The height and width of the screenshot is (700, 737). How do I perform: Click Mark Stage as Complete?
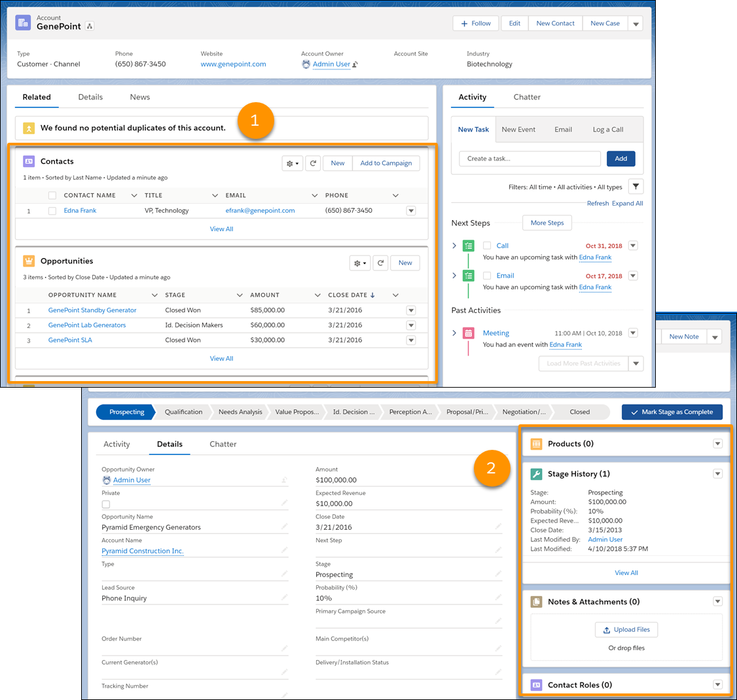pos(672,412)
